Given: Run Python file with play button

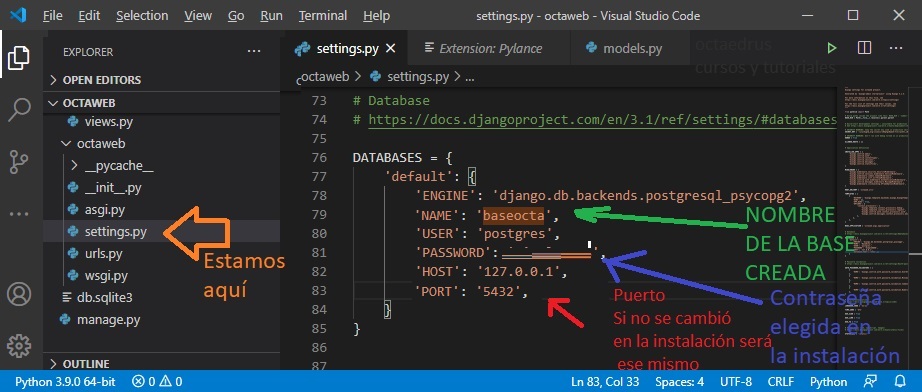Looking at the screenshot, I should pyautogui.click(x=831, y=48).
